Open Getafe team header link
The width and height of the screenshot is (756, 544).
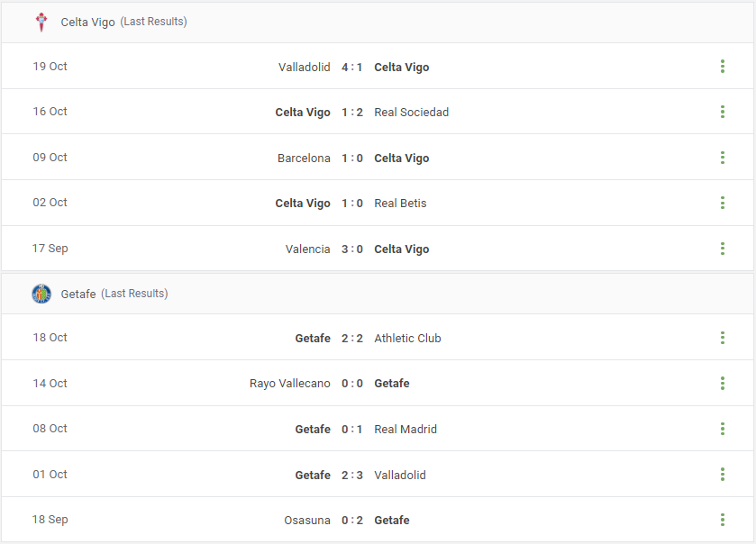[78, 294]
